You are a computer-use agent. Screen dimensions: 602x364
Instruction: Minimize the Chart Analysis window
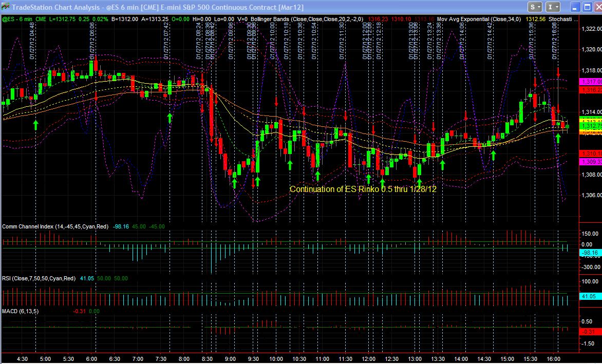[x=575, y=7]
